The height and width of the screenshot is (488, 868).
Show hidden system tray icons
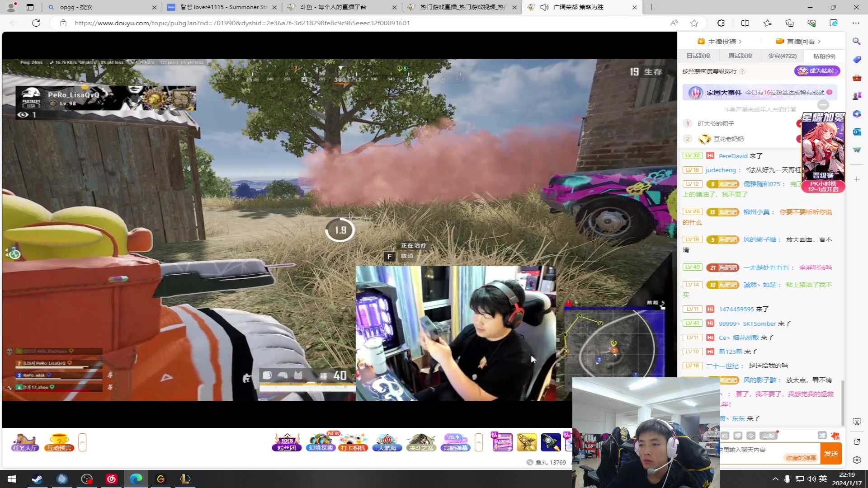[775, 479]
